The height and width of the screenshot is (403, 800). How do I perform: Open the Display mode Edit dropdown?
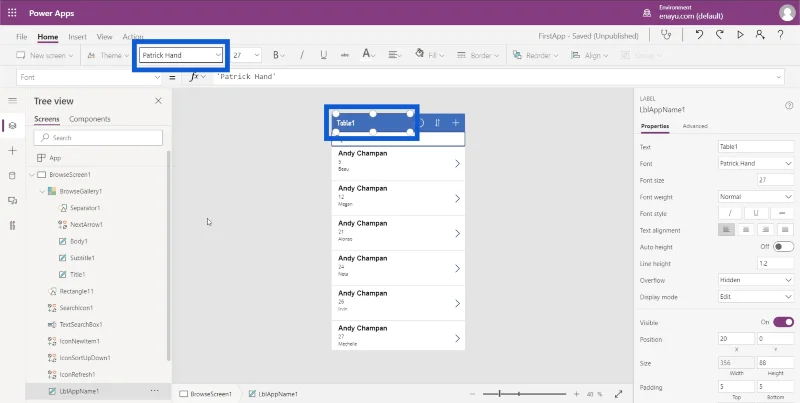[x=756, y=296]
